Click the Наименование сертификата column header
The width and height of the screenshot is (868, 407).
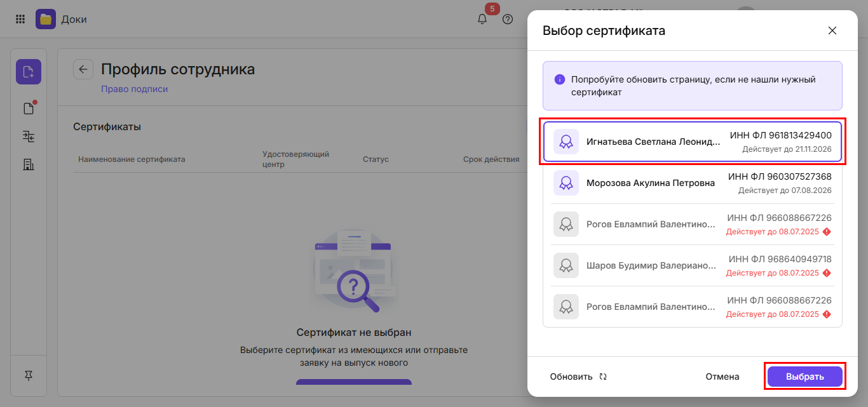pyautogui.click(x=132, y=159)
